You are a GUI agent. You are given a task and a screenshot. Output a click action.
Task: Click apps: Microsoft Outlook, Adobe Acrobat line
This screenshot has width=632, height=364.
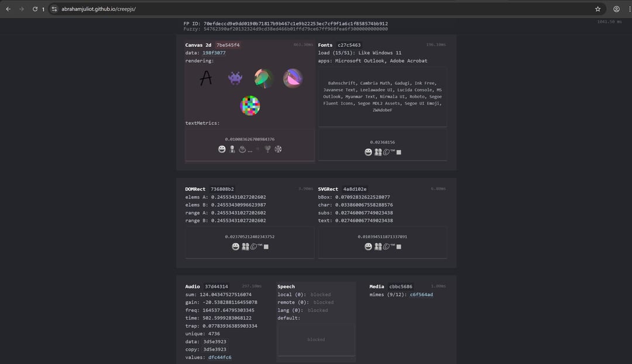pos(372,61)
